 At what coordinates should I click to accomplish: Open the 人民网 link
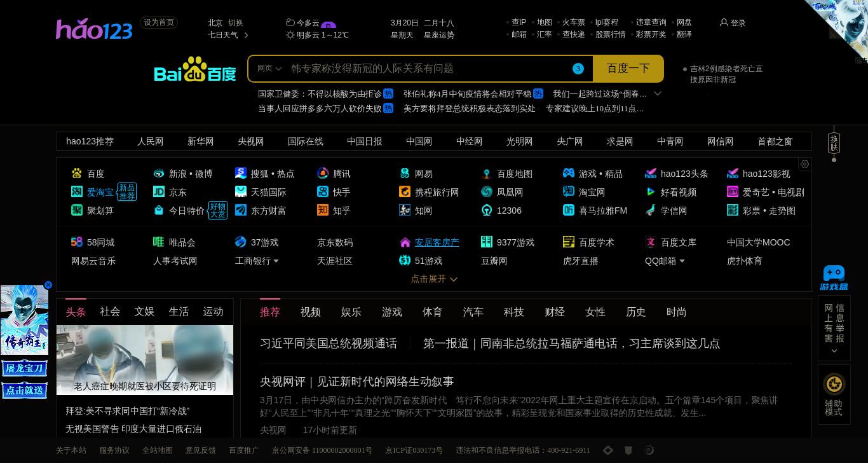151,141
